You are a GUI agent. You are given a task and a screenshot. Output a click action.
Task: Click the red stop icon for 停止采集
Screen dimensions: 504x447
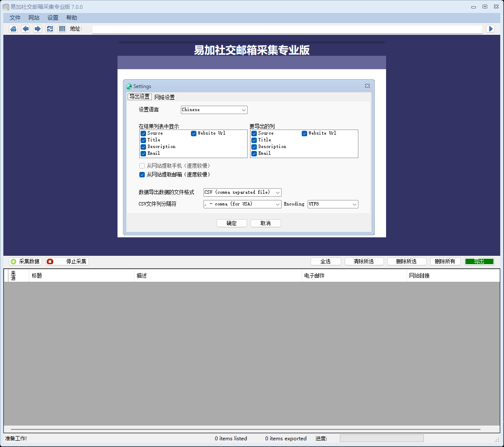click(x=50, y=261)
